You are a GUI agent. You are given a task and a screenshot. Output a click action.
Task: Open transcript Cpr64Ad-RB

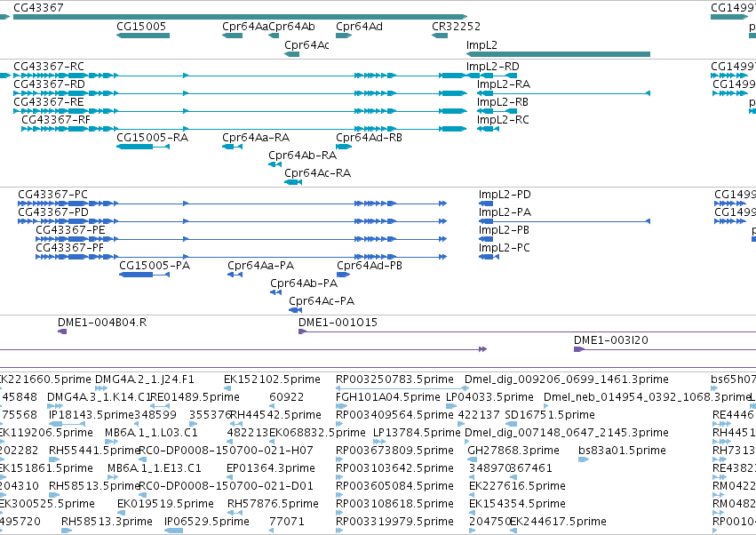pyautogui.click(x=370, y=138)
